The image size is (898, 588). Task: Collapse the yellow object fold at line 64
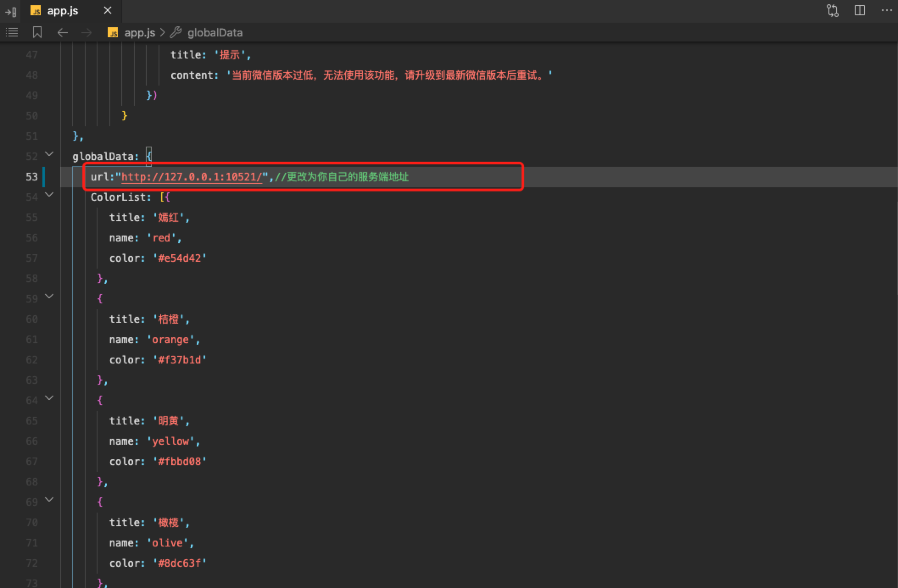[49, 398]
